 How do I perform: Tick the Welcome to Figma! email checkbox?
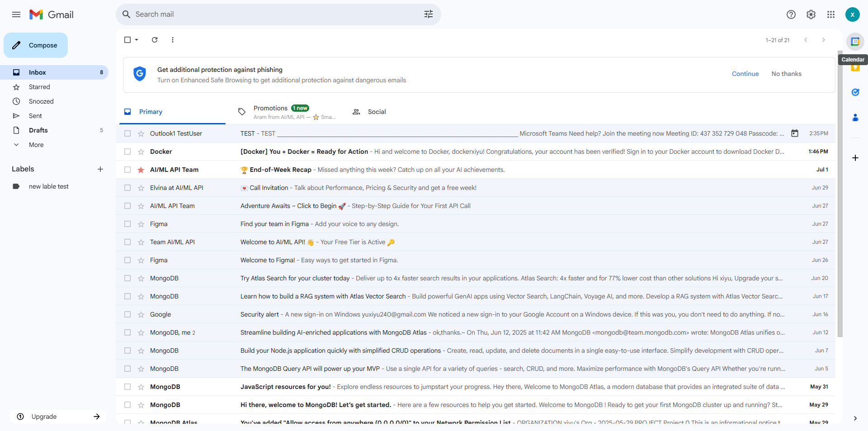pyautogui.click(x=127, y=260)
